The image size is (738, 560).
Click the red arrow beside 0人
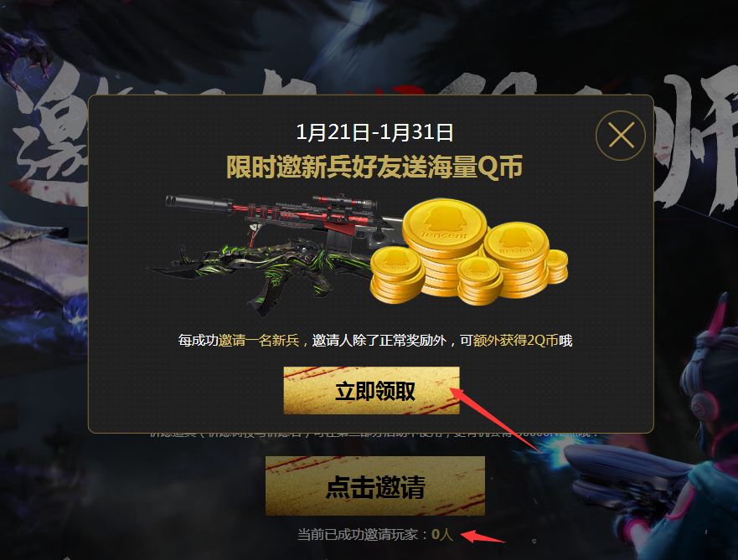[x=483, y=537]
